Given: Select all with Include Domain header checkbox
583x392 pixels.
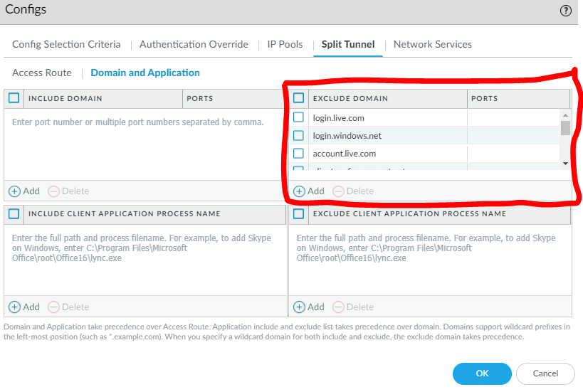Looking at the screenshot, I should pos(14,98).
